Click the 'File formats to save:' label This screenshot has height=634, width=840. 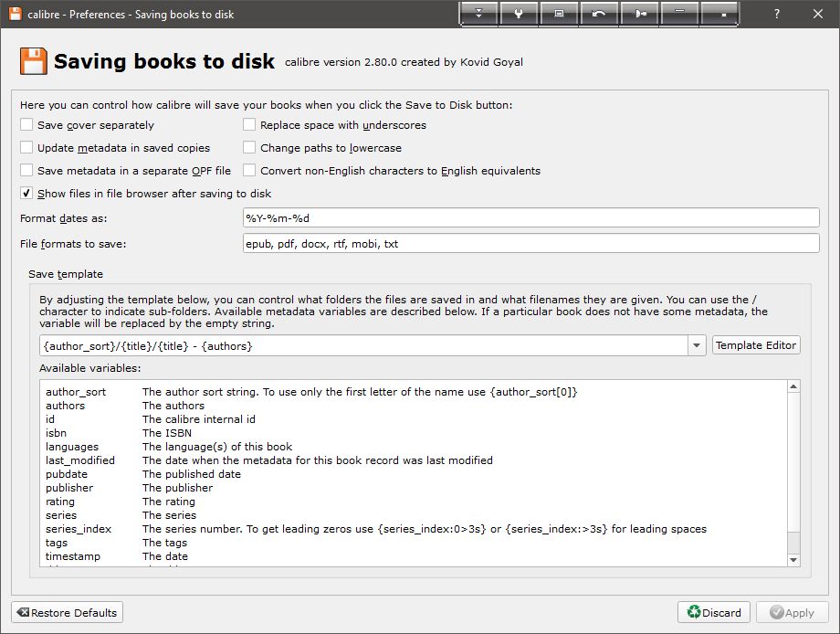[x=73, y=244]
